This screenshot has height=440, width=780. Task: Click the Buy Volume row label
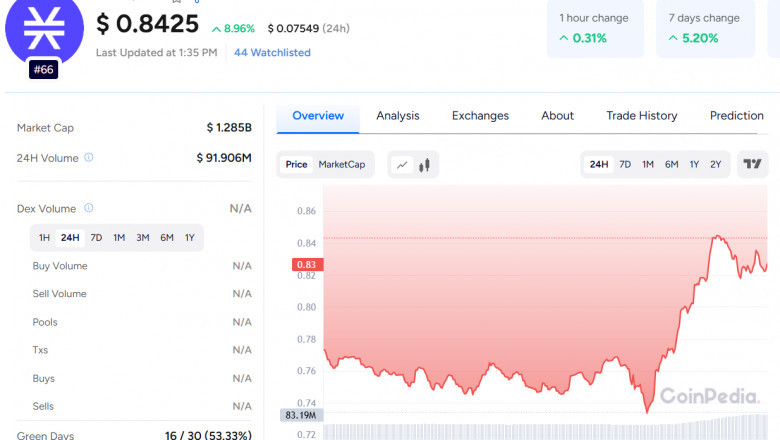click(60, 266)
